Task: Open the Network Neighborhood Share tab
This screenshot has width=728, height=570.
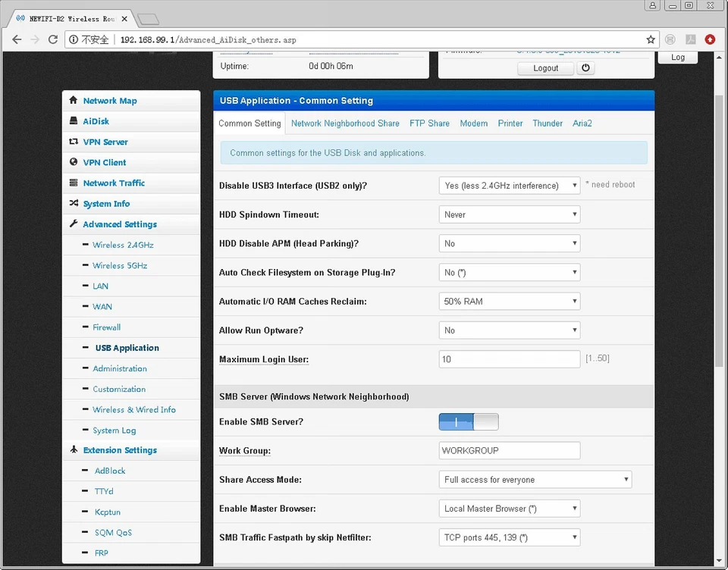Action: pos(345,124)
